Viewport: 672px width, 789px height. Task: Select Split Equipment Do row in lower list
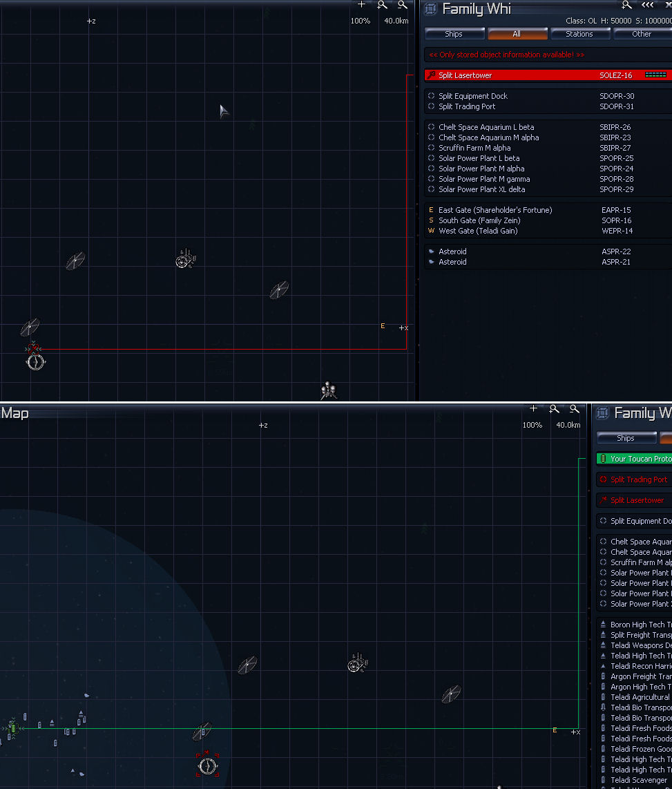(x=634, y=521)
